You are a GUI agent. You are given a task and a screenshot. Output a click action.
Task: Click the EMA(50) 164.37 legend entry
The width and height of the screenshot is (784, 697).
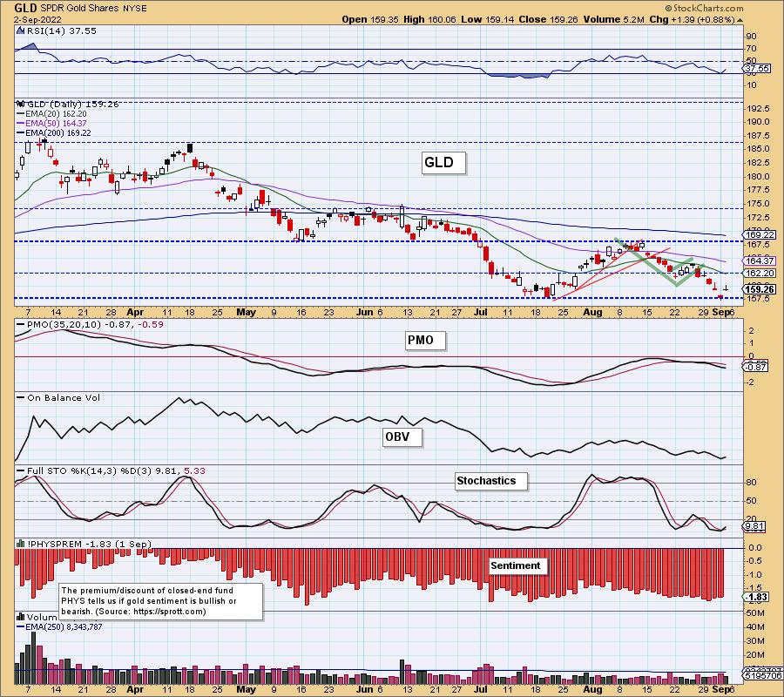56,124
